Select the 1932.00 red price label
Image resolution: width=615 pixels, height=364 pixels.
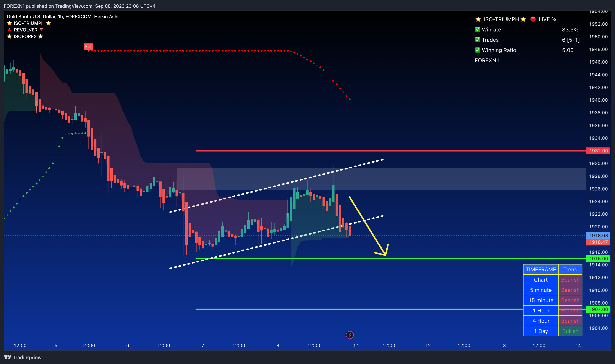(598, 151)
